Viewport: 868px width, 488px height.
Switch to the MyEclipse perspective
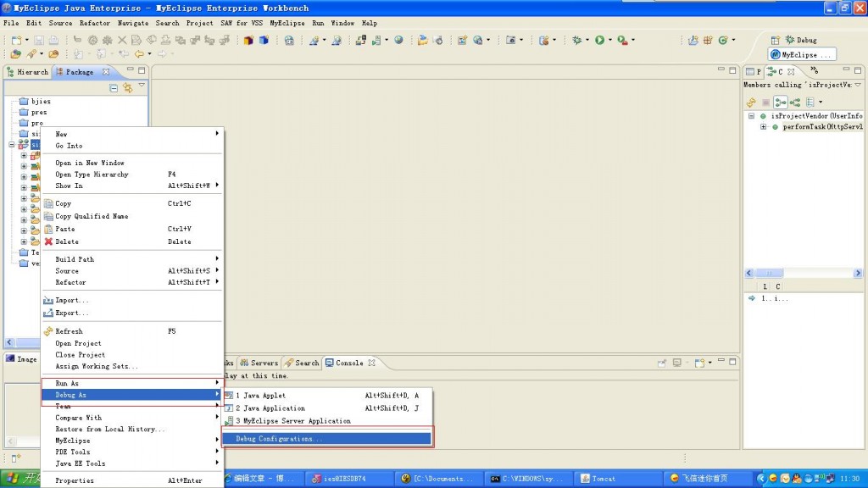801,55
